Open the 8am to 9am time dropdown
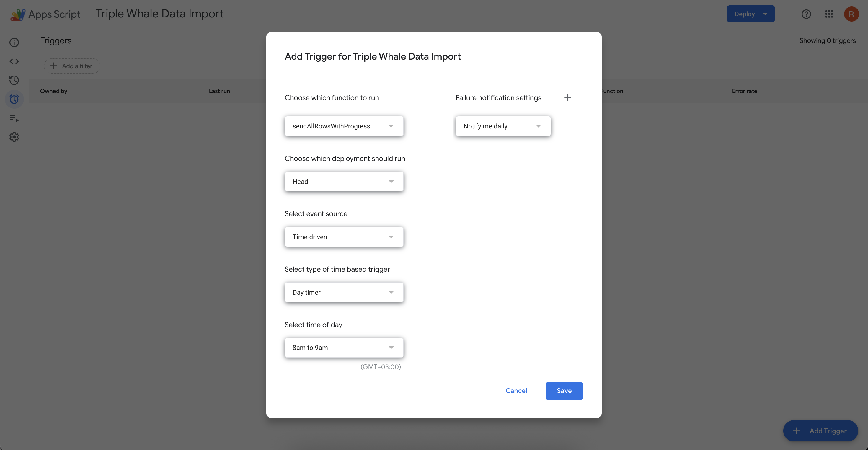The height and width of the screenshot is (450, 868). click(344, 348)
